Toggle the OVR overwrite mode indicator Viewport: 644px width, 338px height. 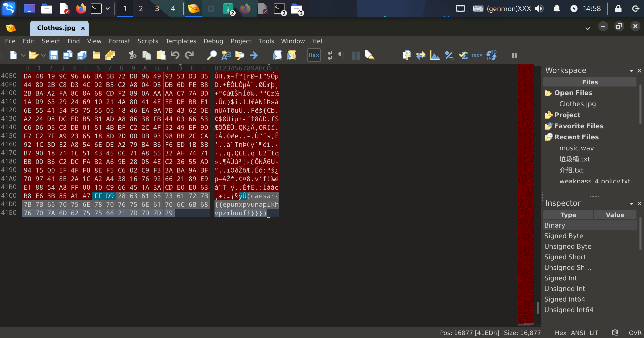pos(635,333)
